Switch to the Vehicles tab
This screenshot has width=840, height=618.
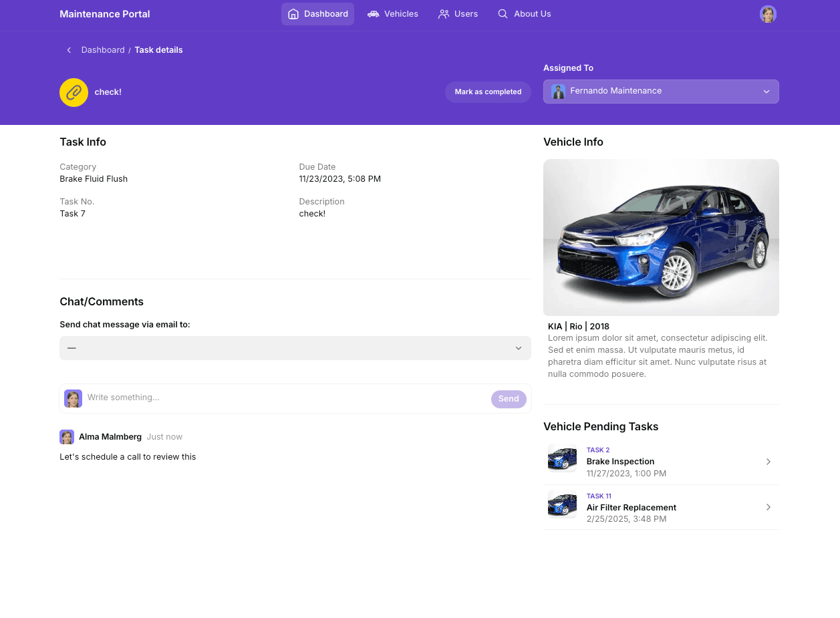pos(400,13)
